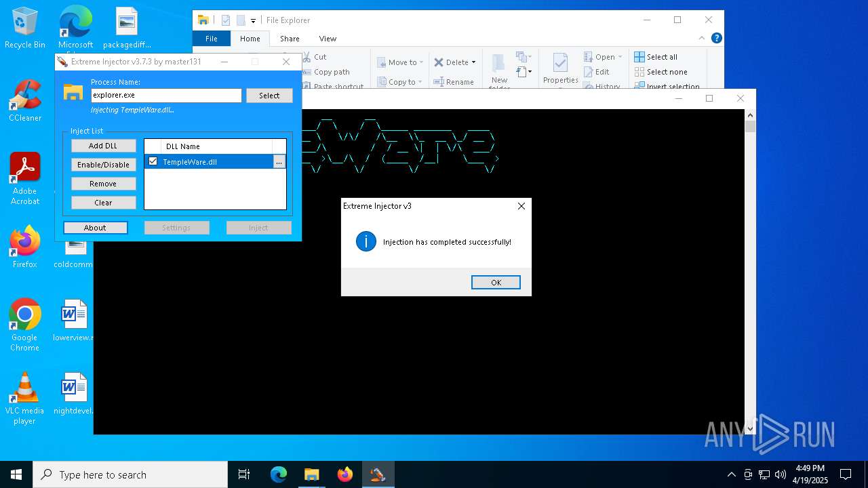Open Task View from taskbar
This screenshot has width=868, height=488.
244,474
